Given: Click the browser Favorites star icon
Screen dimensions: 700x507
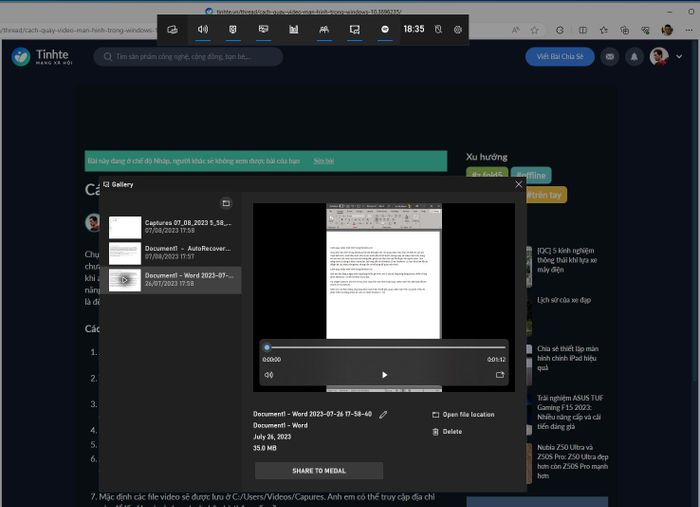Looking at the screenshot, I should click(535, 30).
